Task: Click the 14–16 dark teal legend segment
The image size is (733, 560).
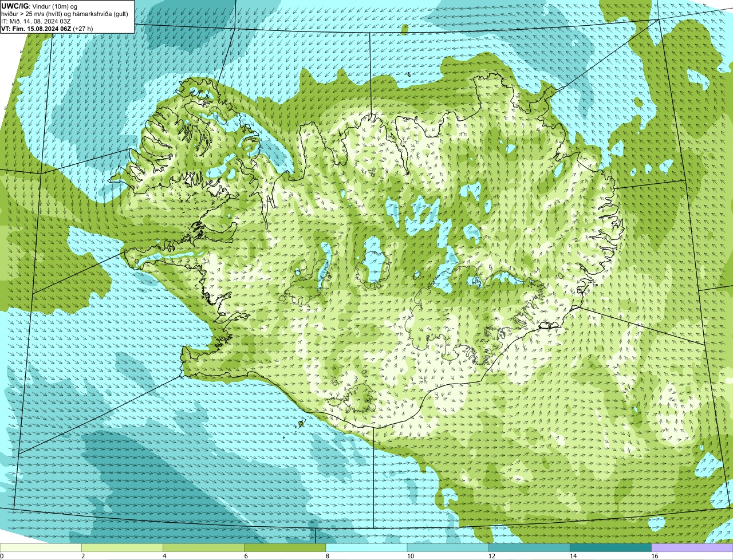Action: [x=611, y=547]
